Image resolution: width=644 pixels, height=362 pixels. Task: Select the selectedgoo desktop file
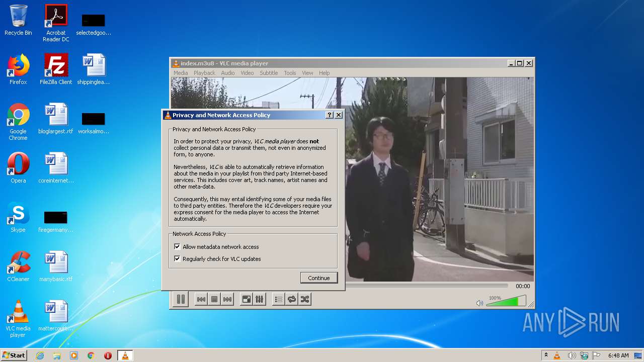[x=94, y=24]
